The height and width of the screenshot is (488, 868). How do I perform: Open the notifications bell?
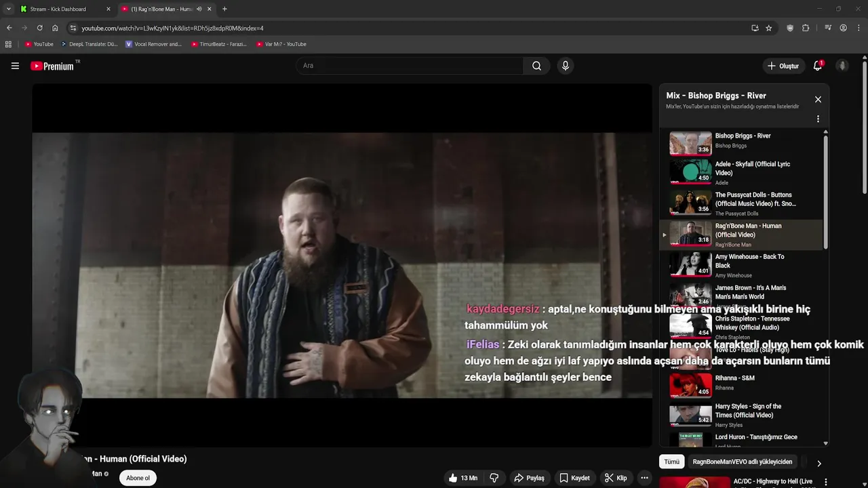(x=818, y=66)
